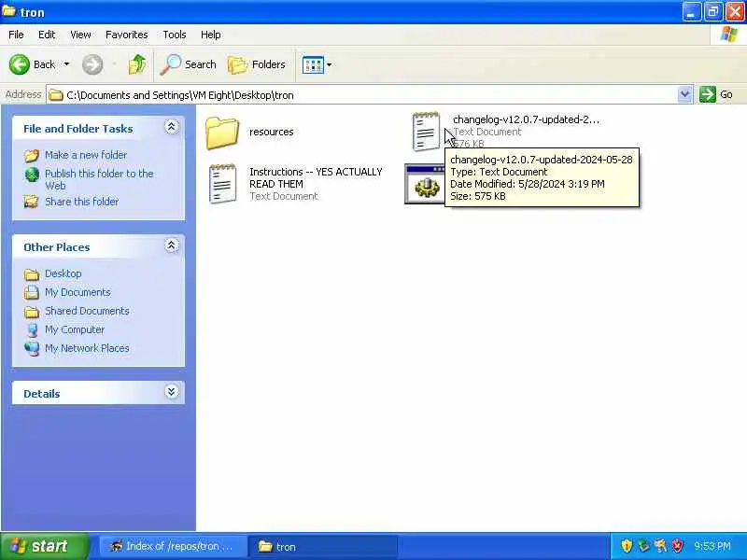Click the Start button
Screen dimensions: 747x560
(45, 546)
